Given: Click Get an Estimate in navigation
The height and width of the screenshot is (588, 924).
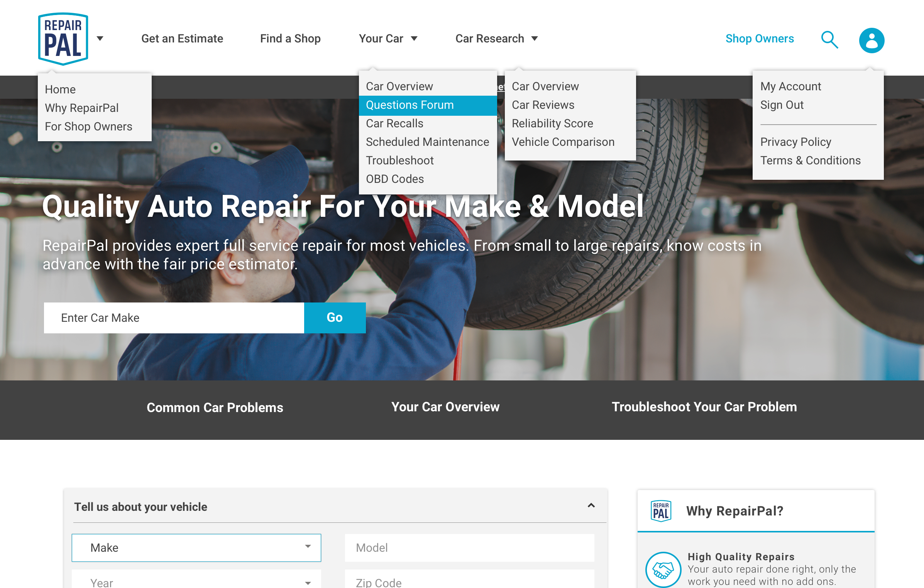Looking at the screenshot, I should [x=182, y=39].
